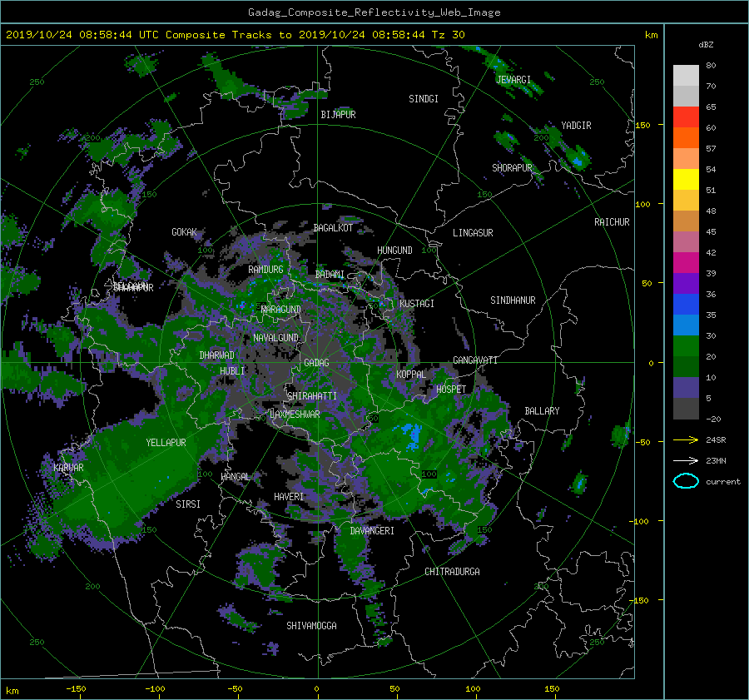The width and height of the screenshot is (749, 700).
Task: Click the HOSPET city label
Action: [x=451, y=390]
